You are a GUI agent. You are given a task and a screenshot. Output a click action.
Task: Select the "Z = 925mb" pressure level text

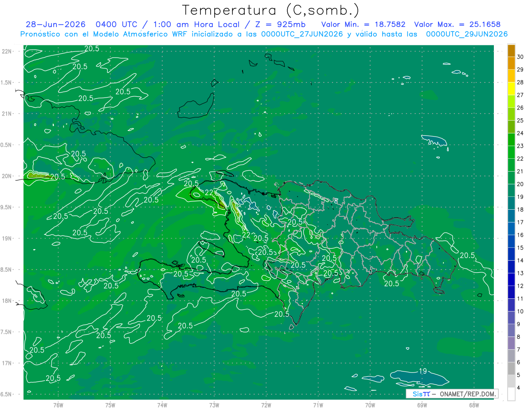click(279, 24)
